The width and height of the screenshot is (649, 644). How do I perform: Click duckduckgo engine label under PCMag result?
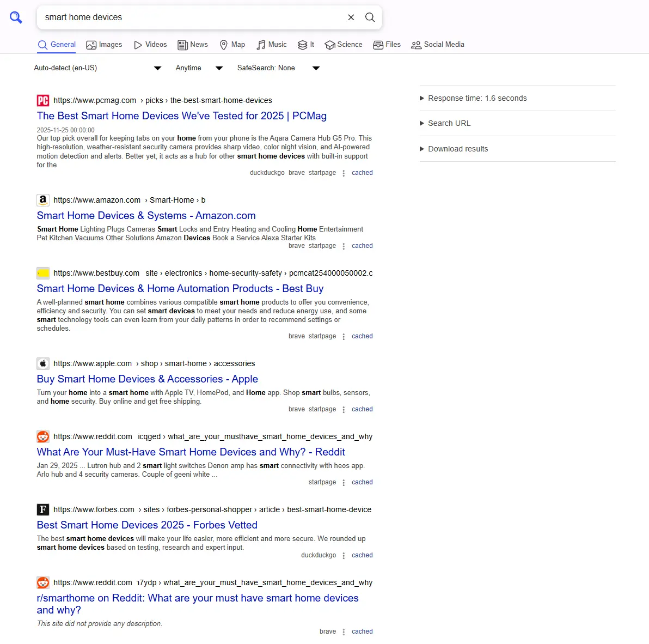[x=267, y=173]
